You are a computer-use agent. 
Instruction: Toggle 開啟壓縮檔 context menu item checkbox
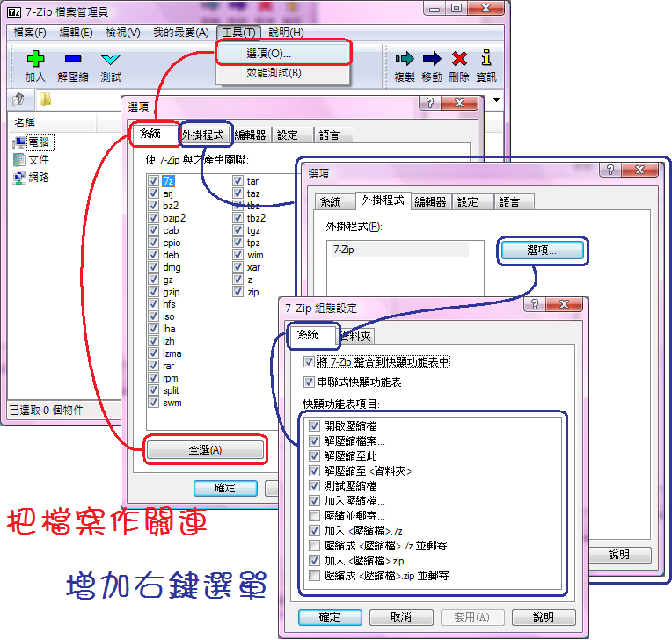point(314,425)
